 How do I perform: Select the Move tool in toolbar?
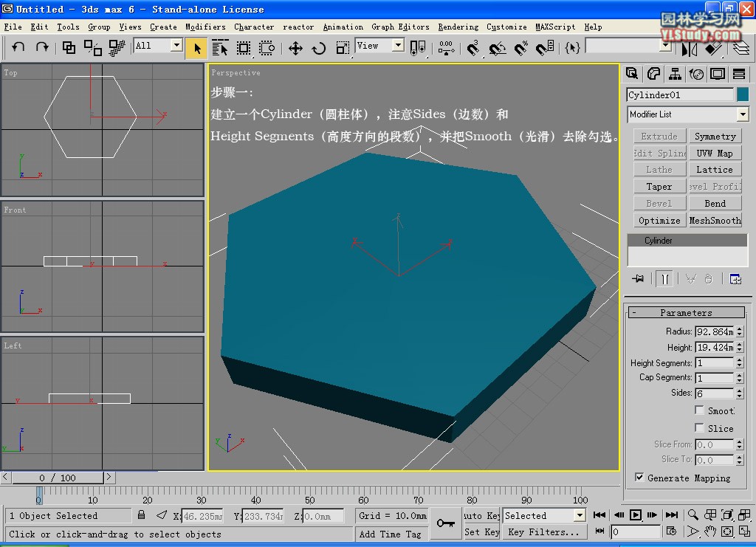[x=295, y=48]
